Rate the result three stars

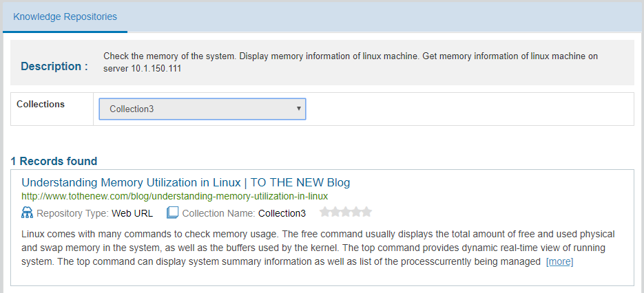[346, 212]
